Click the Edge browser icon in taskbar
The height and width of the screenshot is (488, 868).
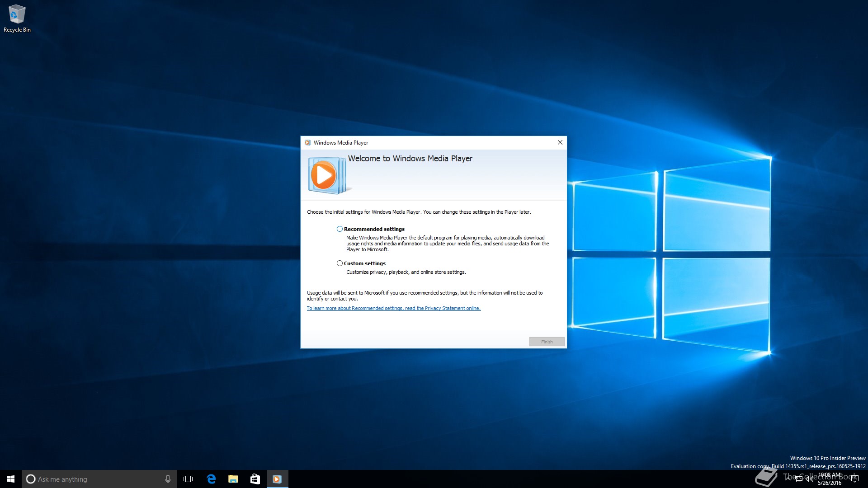pos(212,479)
